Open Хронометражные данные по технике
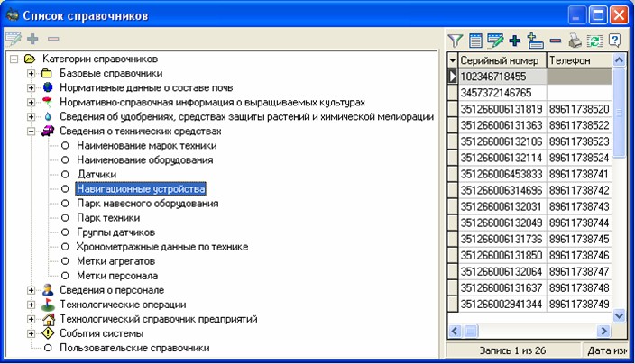 (162, 247)
